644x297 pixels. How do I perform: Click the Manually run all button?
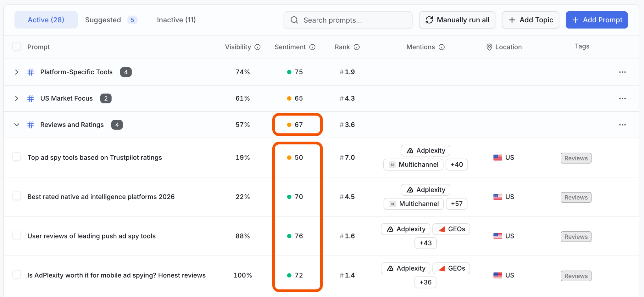click(457, 20)
